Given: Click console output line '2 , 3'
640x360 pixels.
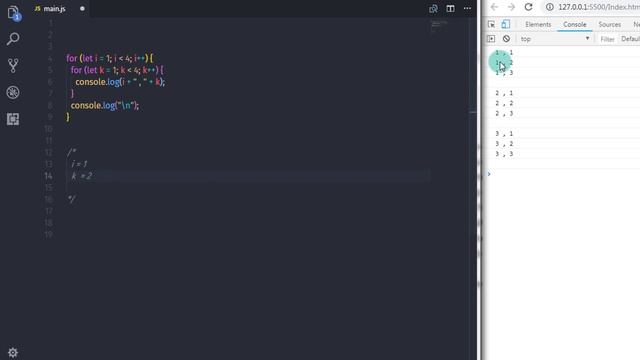Looking at the screenshot, I should [x=504, y=113].
